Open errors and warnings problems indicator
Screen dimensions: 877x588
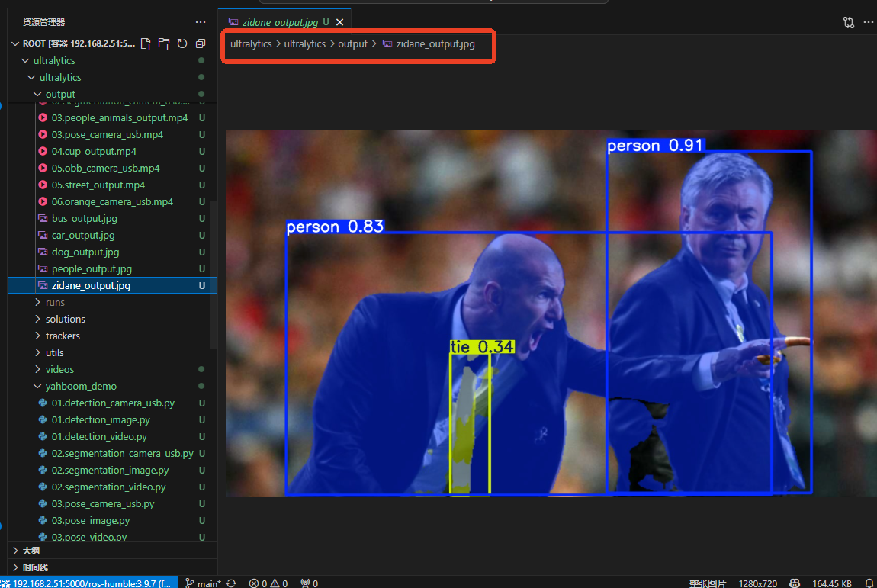(268, 583)
